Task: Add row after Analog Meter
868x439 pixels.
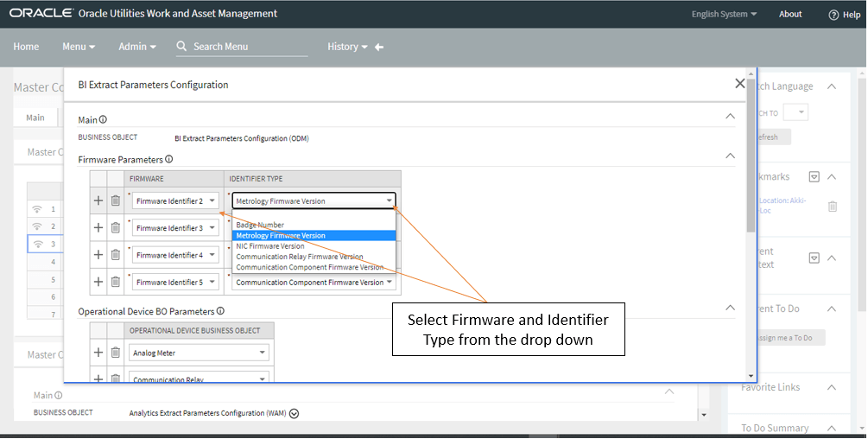Action: point(98,352)
